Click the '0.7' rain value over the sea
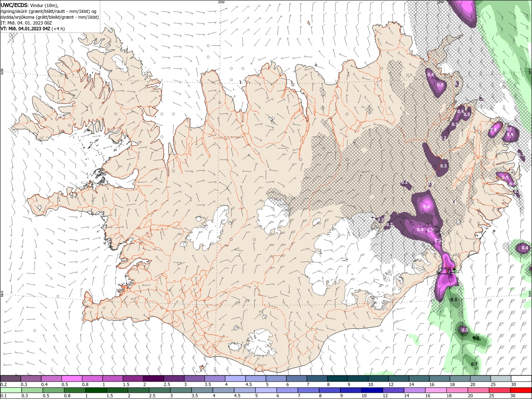532x399 pixels. point(474,364)
